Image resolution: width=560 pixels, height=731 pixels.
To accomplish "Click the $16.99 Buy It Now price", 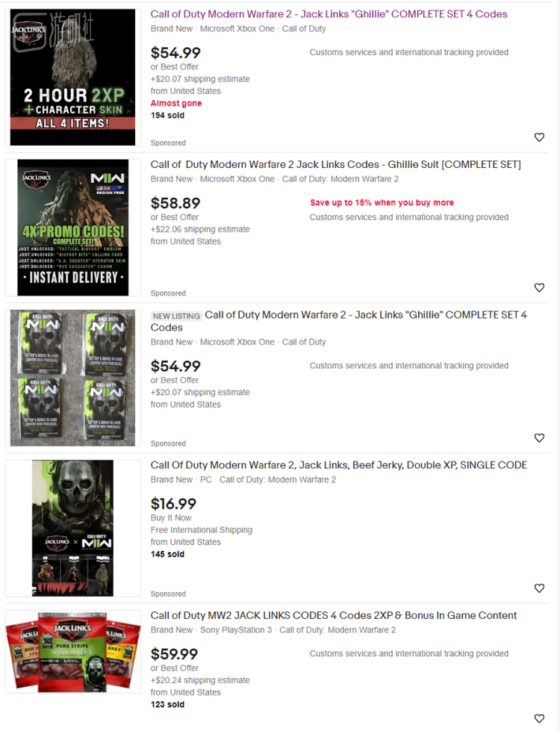I will click(173, 504).
